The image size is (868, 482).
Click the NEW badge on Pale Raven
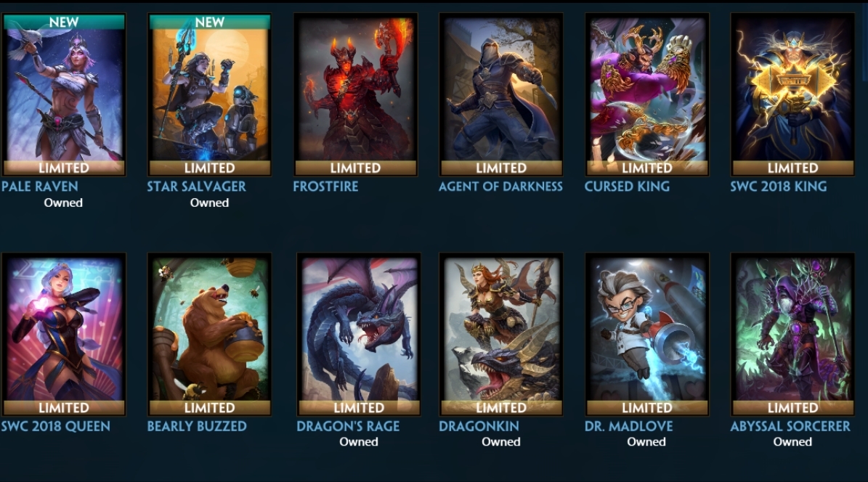[x=64, y=22]
